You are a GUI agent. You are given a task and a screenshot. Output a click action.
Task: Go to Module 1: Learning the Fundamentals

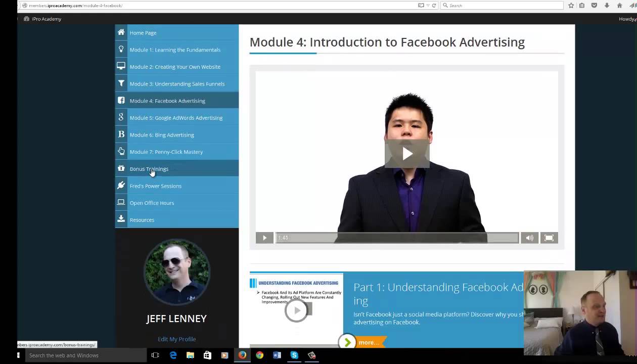[177, 50]
